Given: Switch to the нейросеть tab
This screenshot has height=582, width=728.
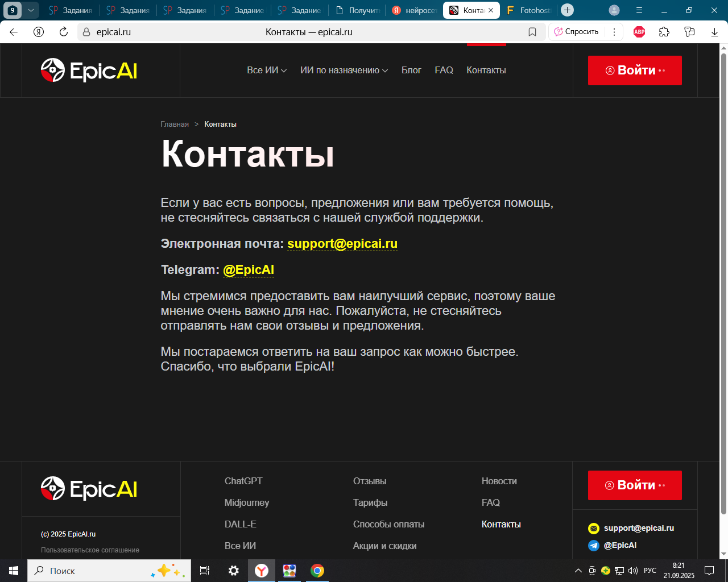Looking at the screenshot, I should coord(414,10).
